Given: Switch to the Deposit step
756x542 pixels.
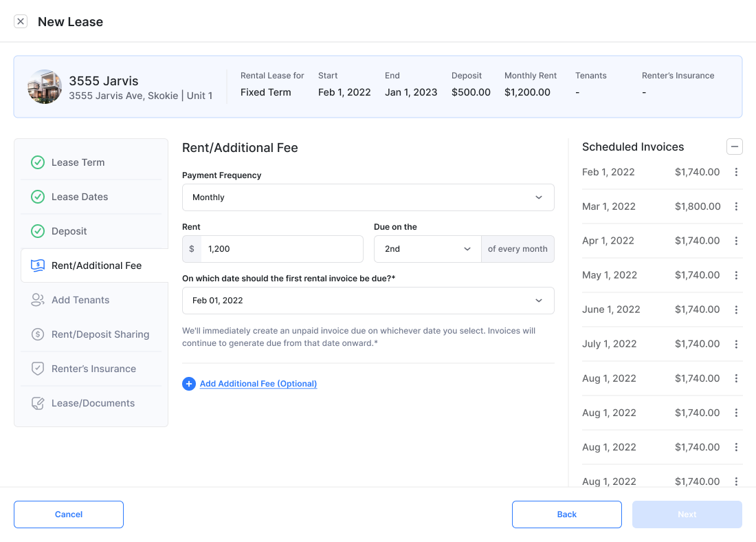Looking at the screenshot, I should click(69, 231).
